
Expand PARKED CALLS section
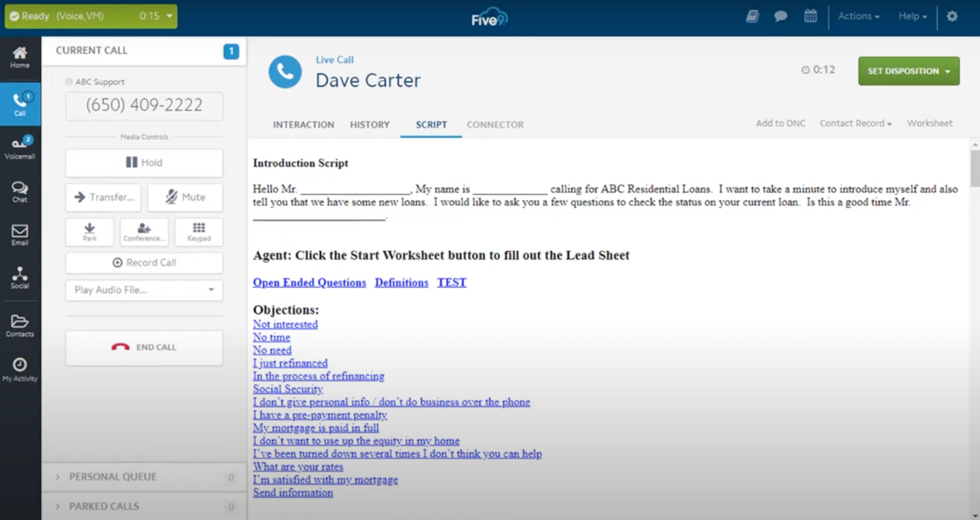click(144, 506)
